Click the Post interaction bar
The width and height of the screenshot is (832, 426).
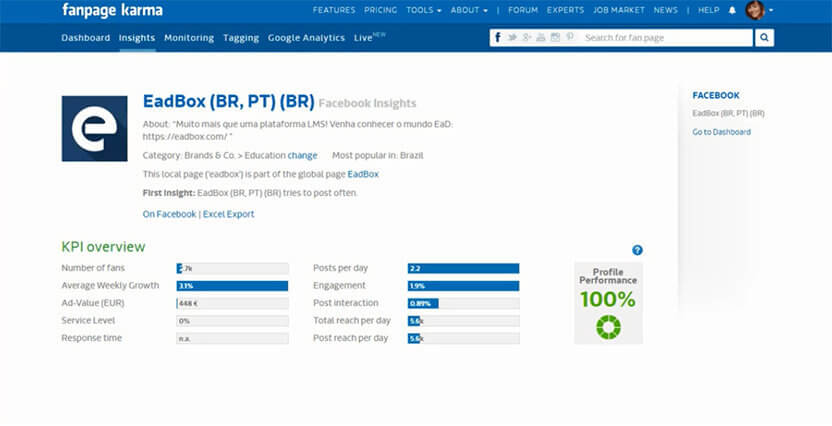[463, 303]
